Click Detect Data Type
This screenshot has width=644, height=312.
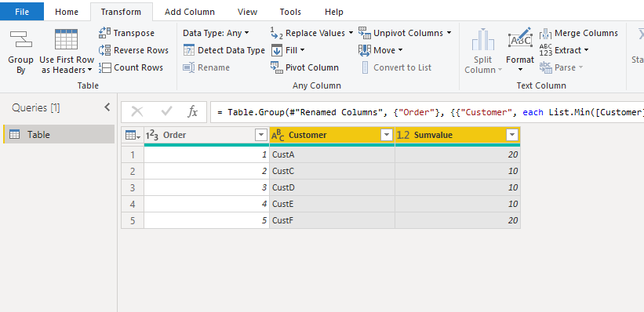coord(224,50)
